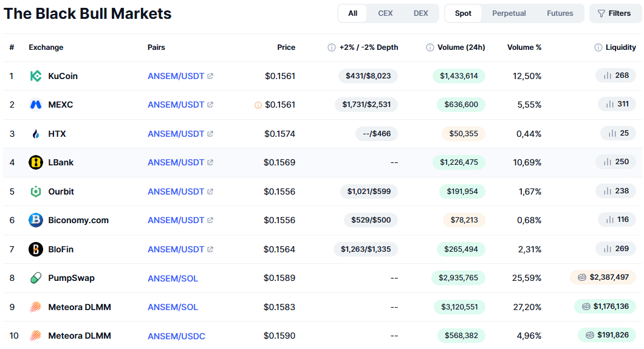Click the $636,600 volume badge
This screenshot has width=644, height=349.
[461, 105]
